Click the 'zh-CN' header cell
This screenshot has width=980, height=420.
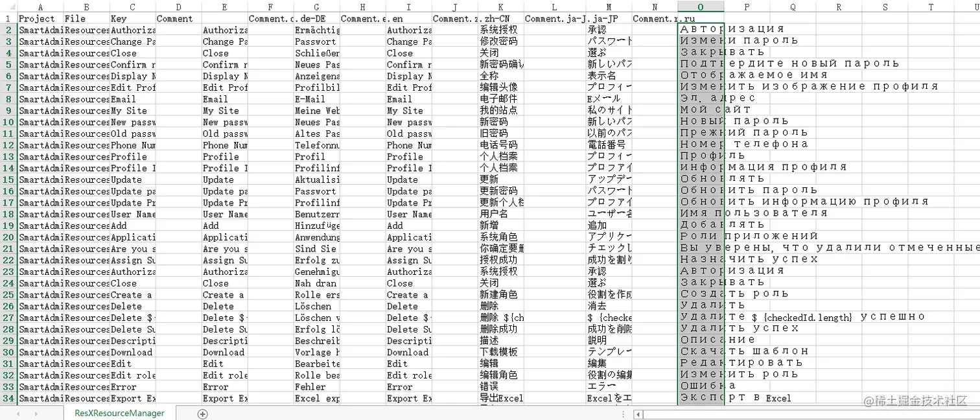(x=501, y=19)
